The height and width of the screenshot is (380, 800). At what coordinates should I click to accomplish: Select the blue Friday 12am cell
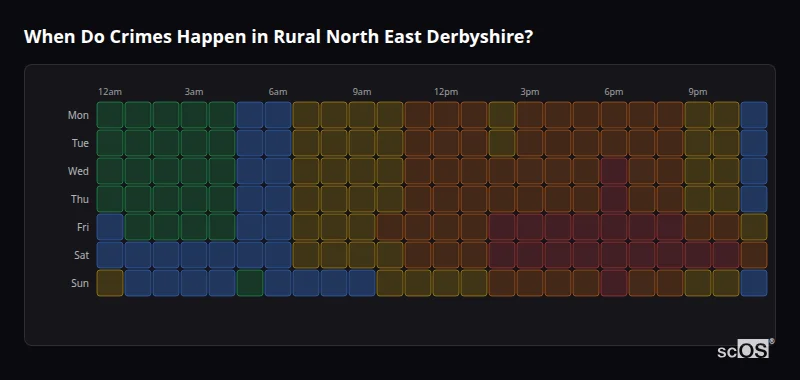coord(110,227)
